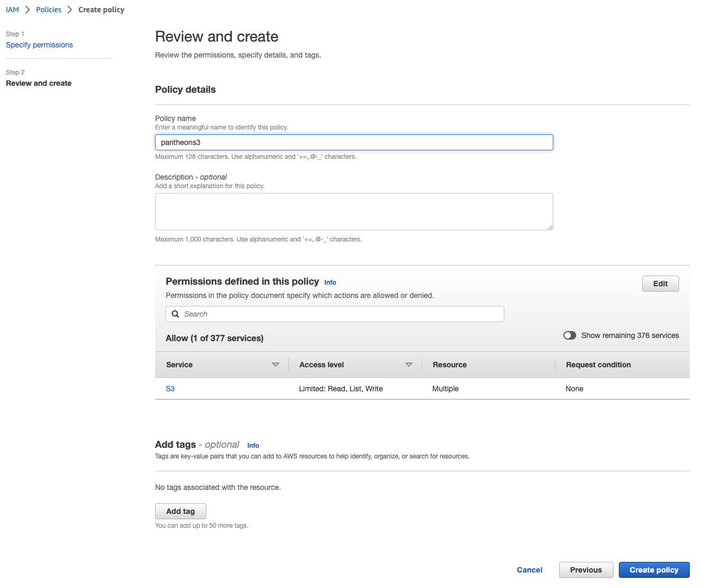Click the description box resize handle
The width and height of the screenshot is (702, 588).
tap(550, 227)
